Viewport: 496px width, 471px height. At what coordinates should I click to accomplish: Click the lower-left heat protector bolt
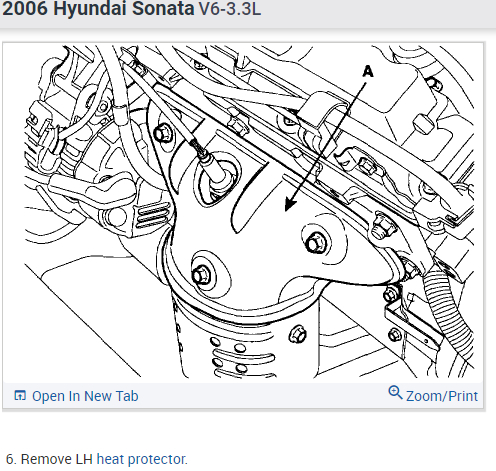(x=202, y=275)
